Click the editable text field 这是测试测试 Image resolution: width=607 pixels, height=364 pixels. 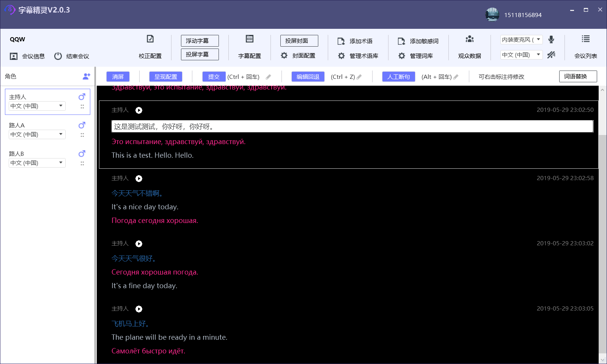pos(352,126)
